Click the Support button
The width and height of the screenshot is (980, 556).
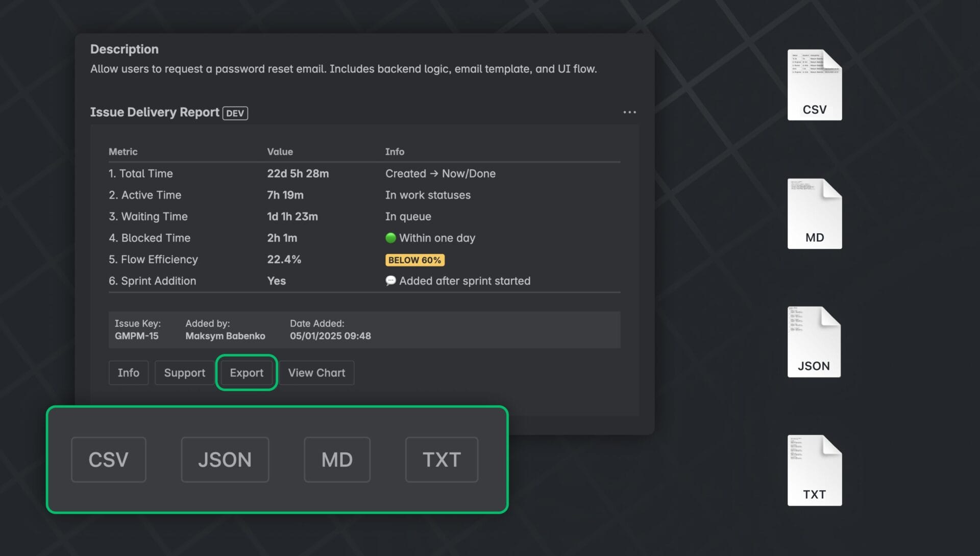click(184, 373)
